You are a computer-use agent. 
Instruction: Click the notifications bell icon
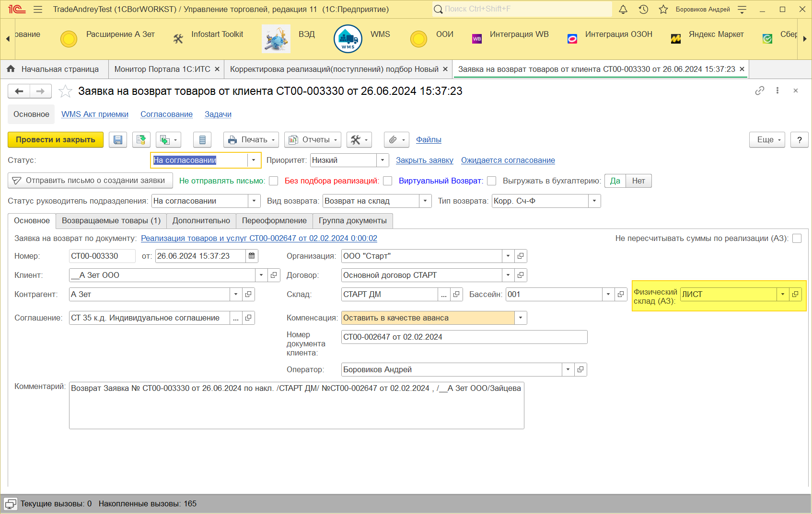(623, 9)
